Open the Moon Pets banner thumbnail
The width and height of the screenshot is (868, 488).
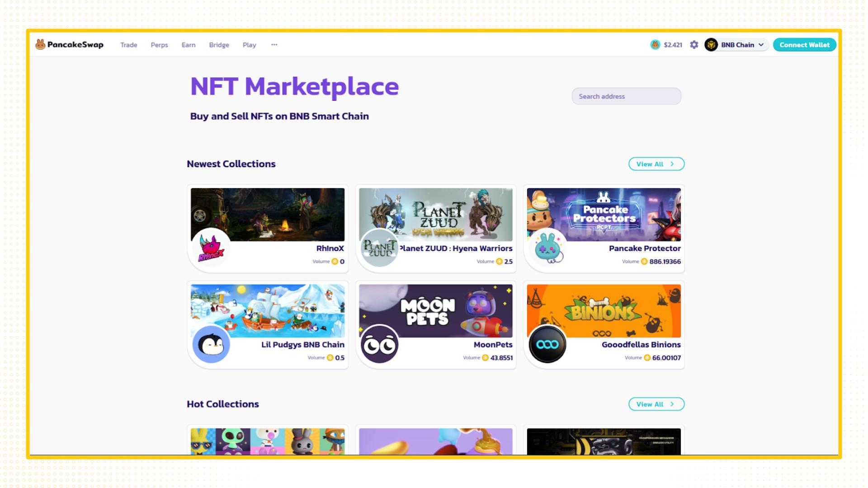click(435, 310)
